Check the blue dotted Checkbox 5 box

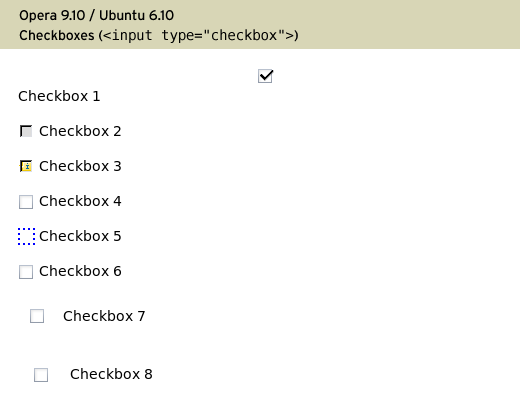(26, 237)
